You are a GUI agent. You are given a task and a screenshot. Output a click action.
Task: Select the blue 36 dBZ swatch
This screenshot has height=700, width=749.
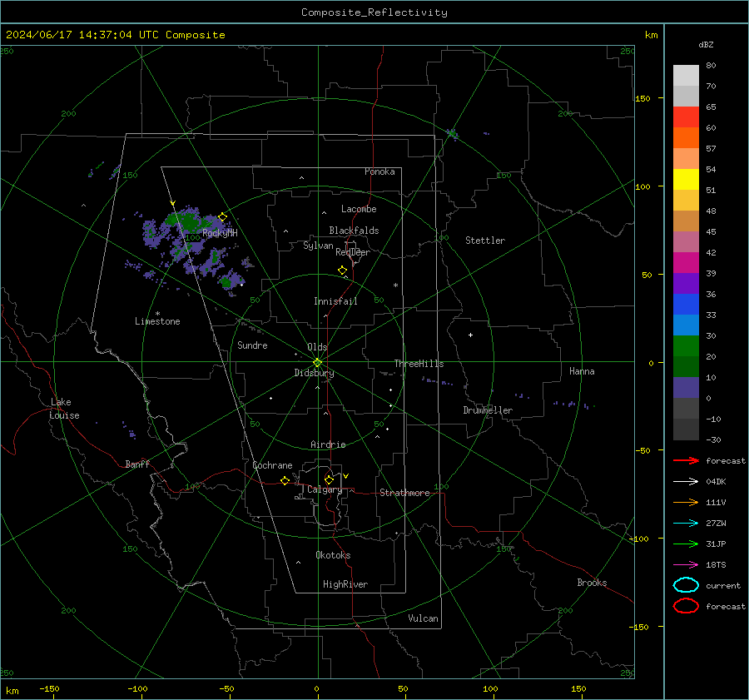686,304
